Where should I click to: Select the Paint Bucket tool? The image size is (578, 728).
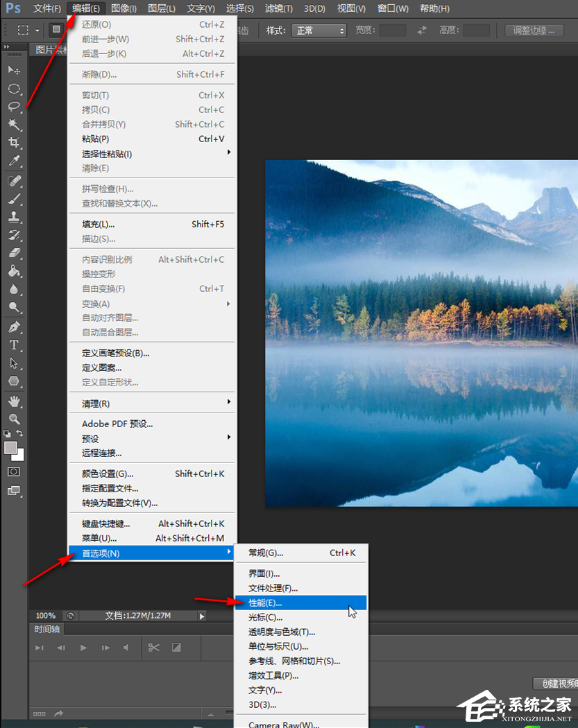point(14,271)
